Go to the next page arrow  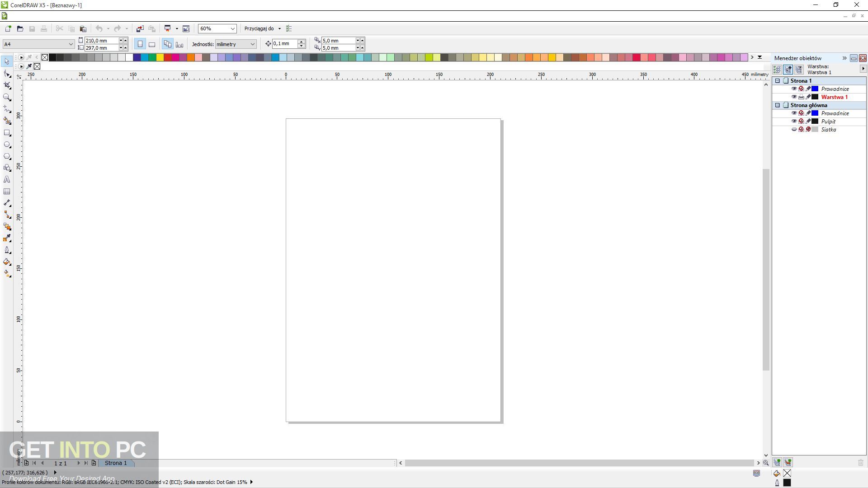tap(78, 463)
